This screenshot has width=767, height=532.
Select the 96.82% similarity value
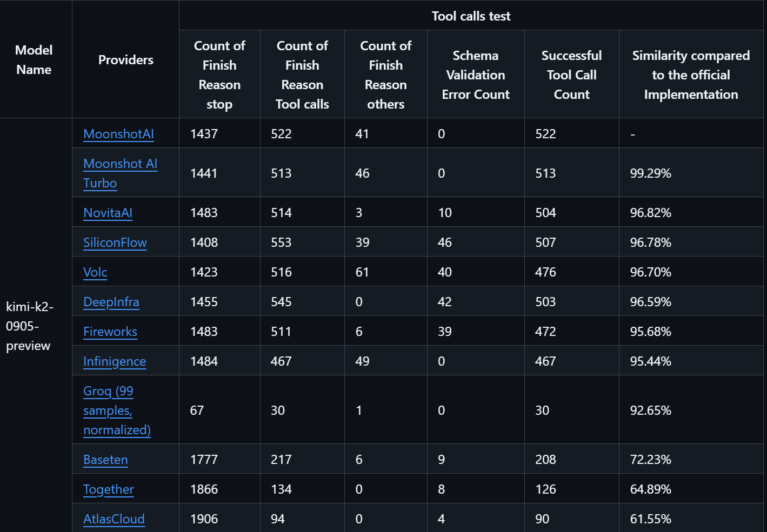[651, 213]
